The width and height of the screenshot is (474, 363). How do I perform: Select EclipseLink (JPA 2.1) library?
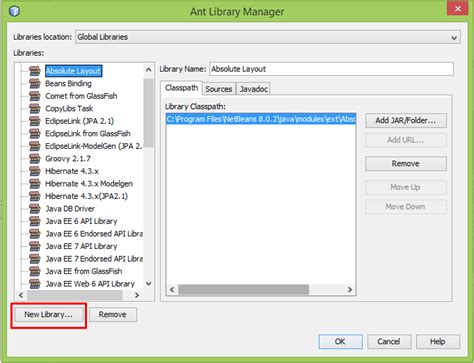pos(79,121)
